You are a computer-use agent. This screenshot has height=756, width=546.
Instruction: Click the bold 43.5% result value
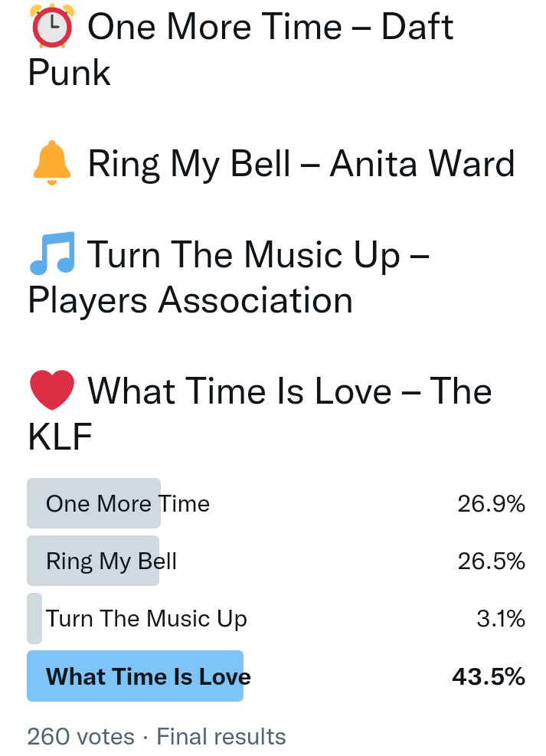pos(489,677)
